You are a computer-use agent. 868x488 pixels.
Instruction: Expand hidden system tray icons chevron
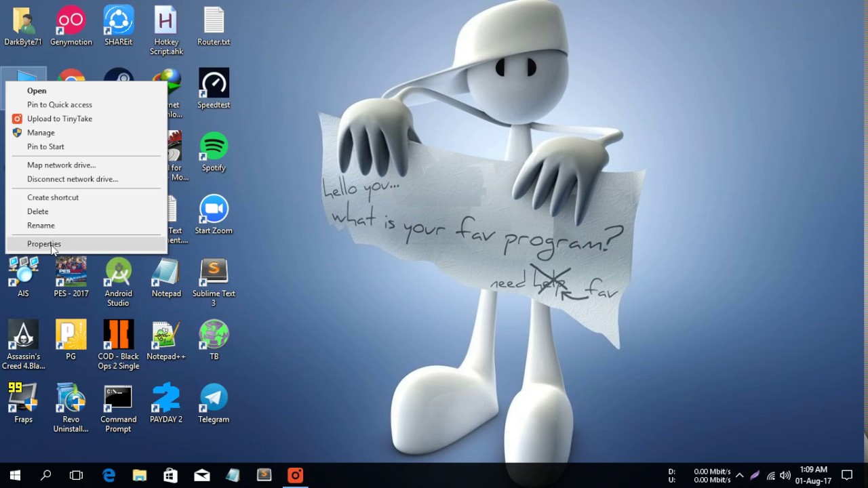click(x=740, y=475)
